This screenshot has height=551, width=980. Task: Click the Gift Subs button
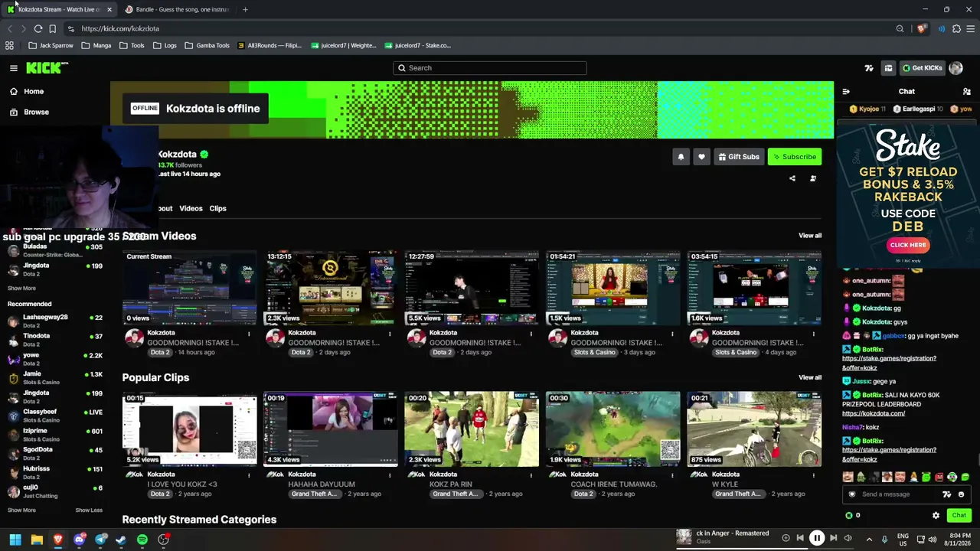pyautogui.click(x=738, y=157)
